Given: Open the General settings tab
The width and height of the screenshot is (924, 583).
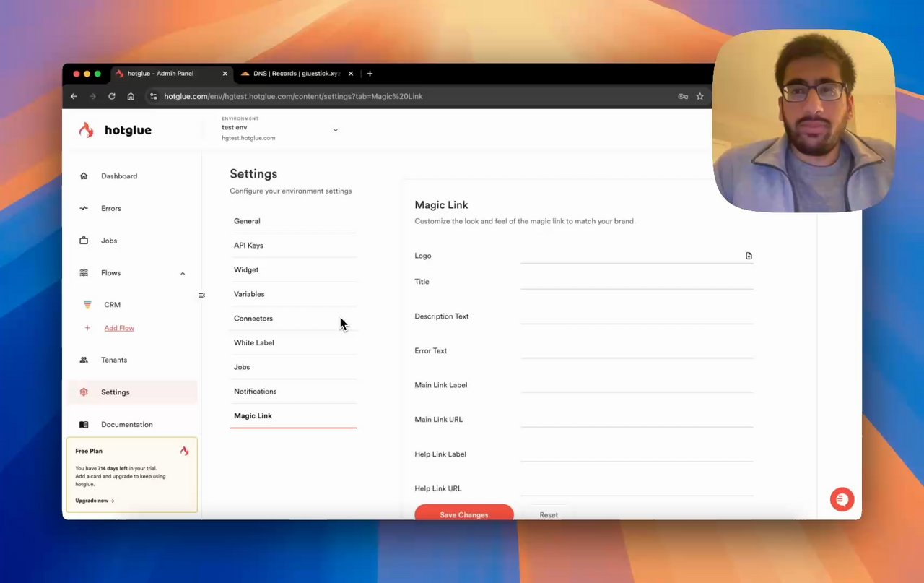Looking at the screenshot, I should (293, 221).
